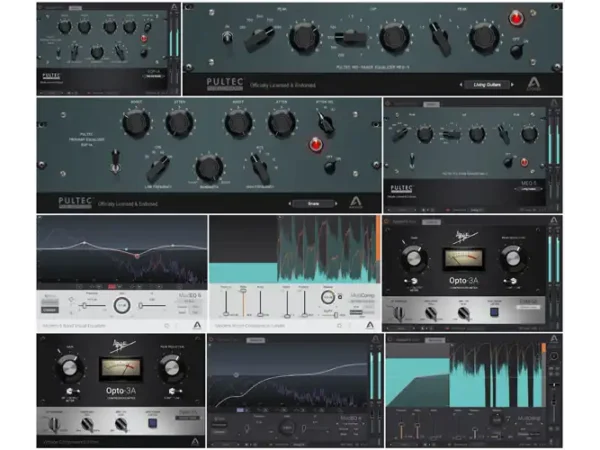
Task: Click the Pultec logo on large MEQ-5 panel
Action: tap(225, 84)
